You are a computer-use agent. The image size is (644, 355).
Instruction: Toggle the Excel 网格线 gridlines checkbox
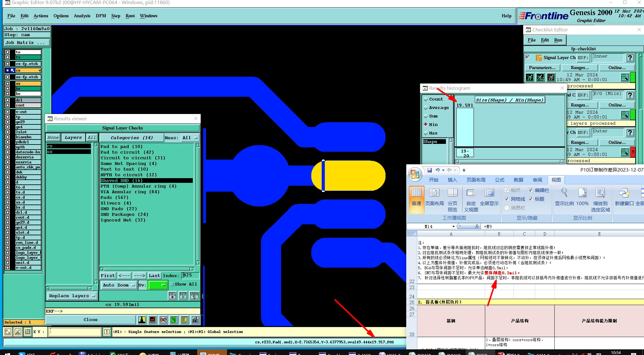tap(507, 199)
